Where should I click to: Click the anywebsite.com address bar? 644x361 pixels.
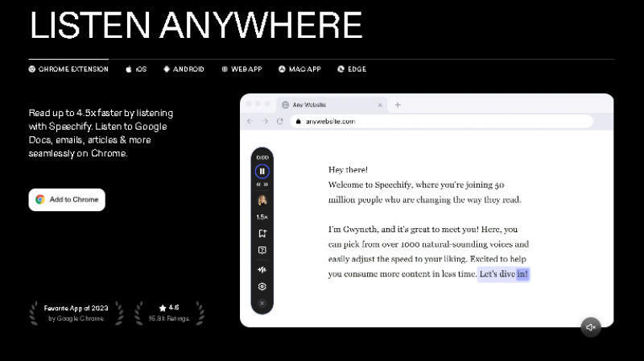click(x=443, y=121)
